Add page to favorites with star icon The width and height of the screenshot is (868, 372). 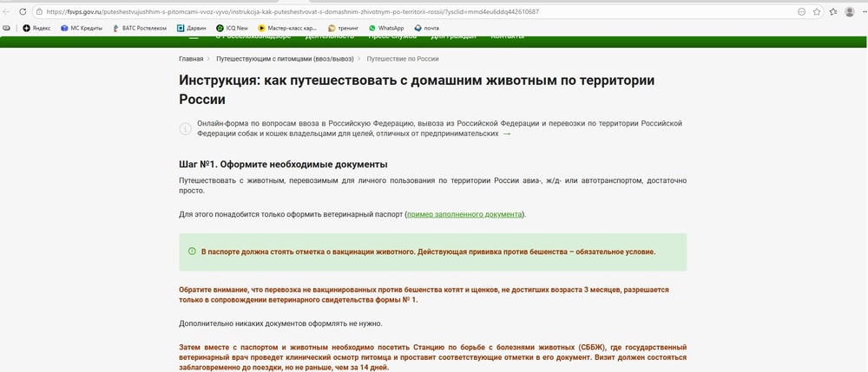pyautogui.click(x=817, y=11)
